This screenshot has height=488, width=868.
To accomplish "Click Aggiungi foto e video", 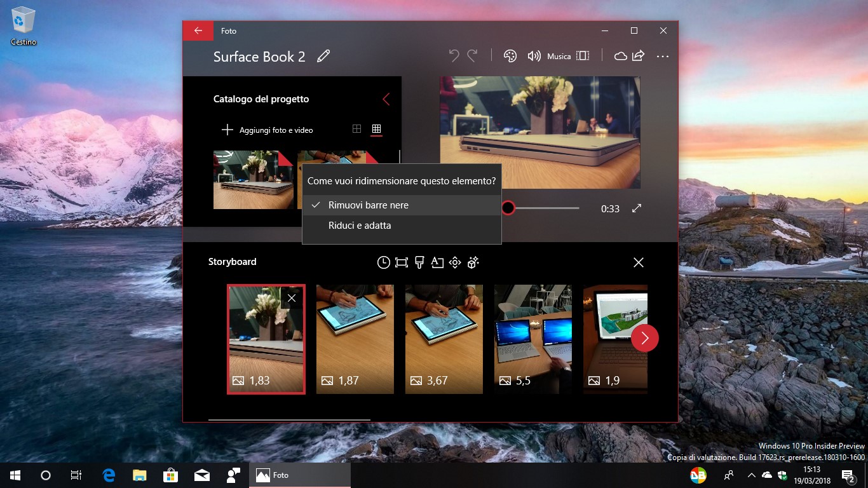I will [267, 130].
